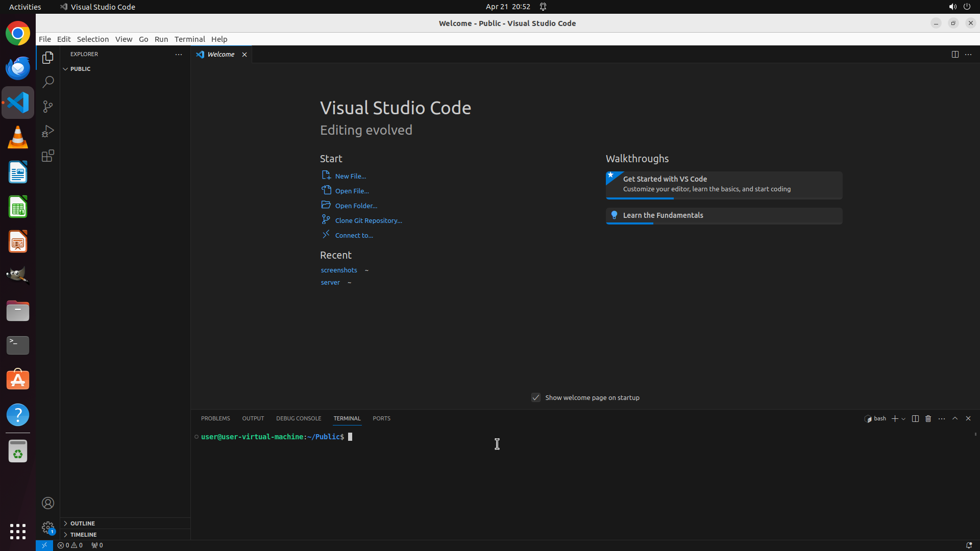Open the Manage gear settings icon

pos(48,527)
